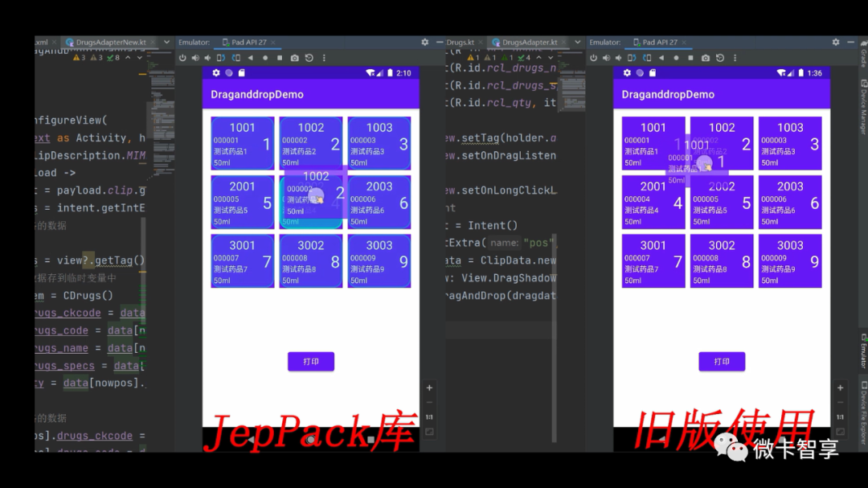Viewport: 868px width, 488px height.
Task: Open Recents with the square overview button
Action: point(280,57)
